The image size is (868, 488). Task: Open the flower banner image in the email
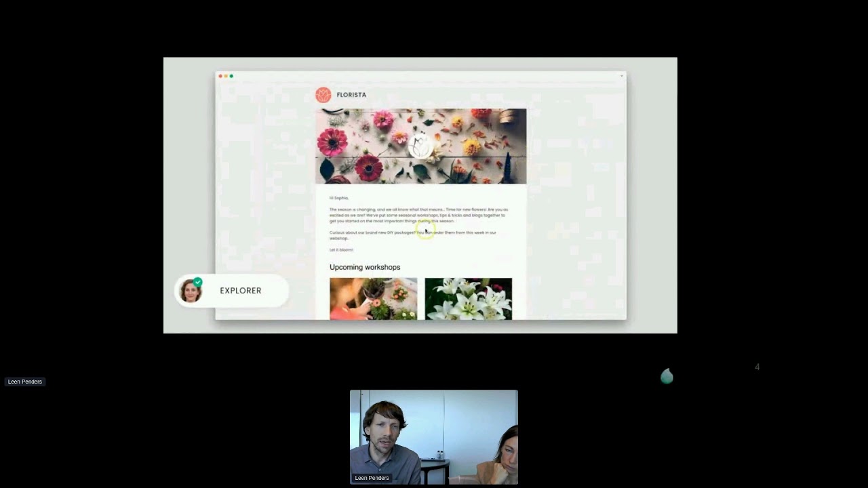[421, 146]
